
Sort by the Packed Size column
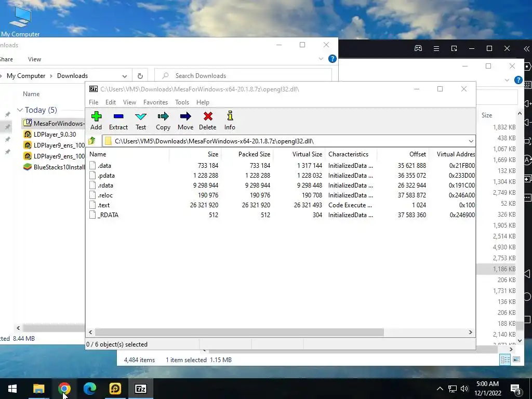pos(247,154)
